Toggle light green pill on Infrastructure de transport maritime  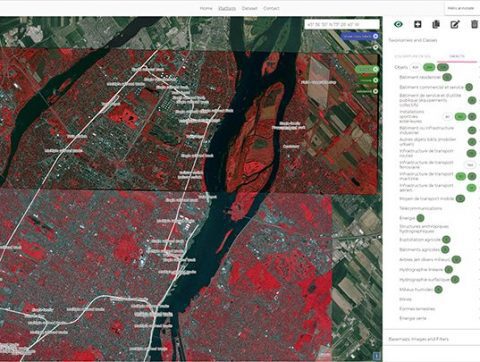(460, 176)
